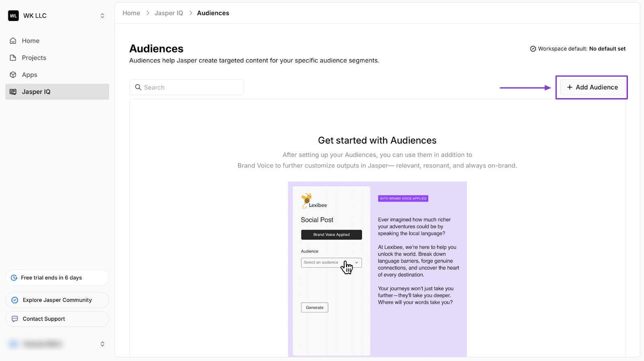Screen dimensions: 644x361
Task: Go to Jasper IQ breadcrumb link
Action: 169,13
